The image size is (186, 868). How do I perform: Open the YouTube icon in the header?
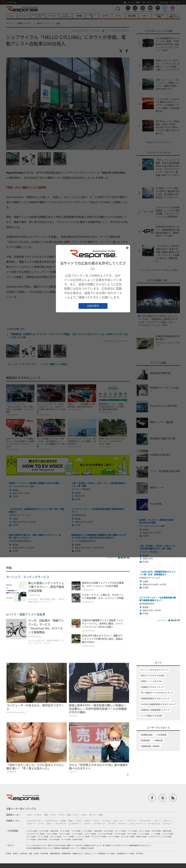coord(150,8)
